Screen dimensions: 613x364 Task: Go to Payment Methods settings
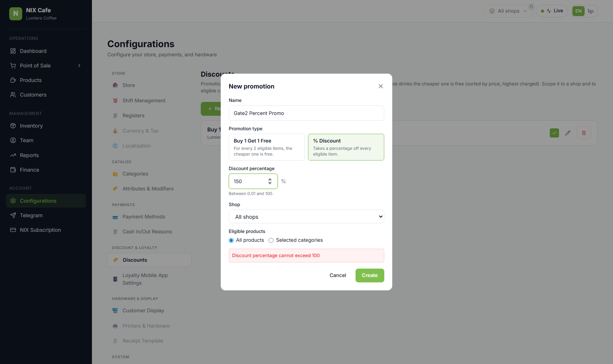144,216
